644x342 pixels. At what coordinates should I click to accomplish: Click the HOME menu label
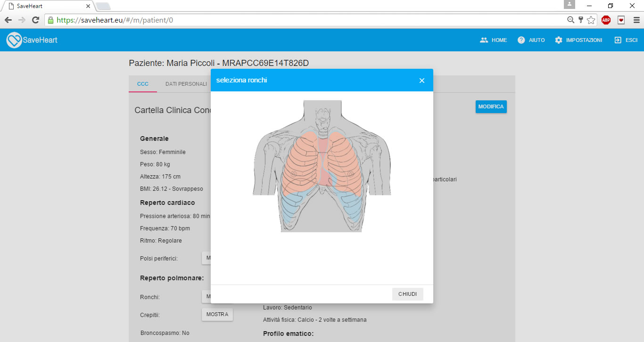(x=499, y=40)
